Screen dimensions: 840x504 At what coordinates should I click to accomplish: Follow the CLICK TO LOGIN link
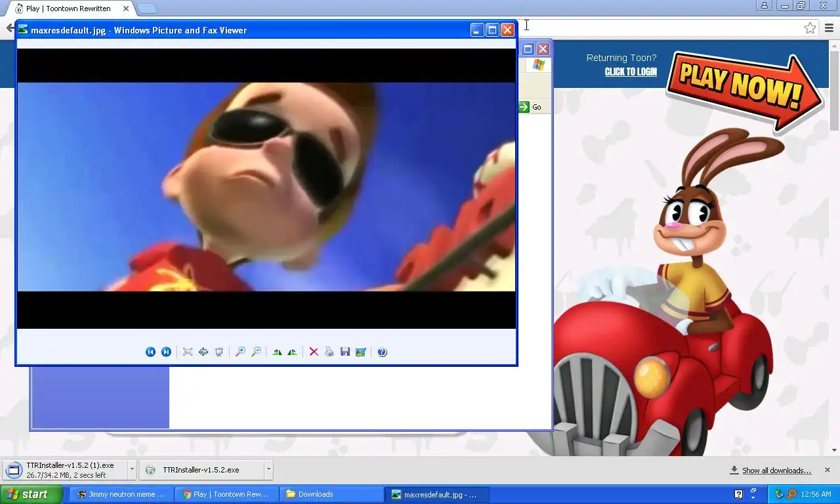(631, 72)
